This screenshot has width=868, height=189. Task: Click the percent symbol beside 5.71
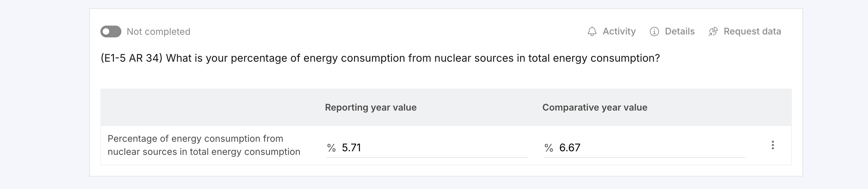click(x=331, y=148)
